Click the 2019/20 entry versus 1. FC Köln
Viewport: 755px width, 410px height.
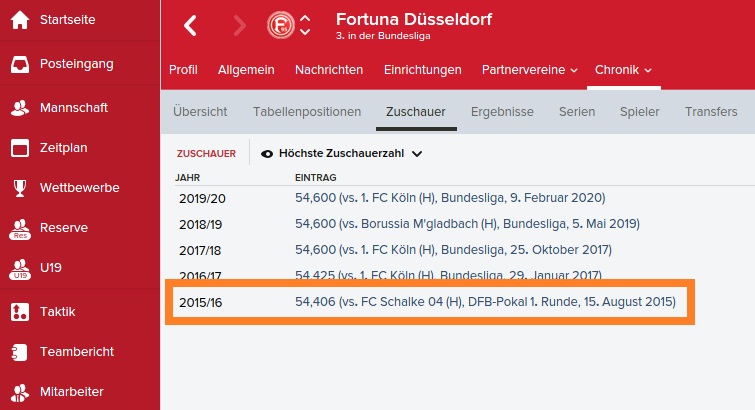465,198
